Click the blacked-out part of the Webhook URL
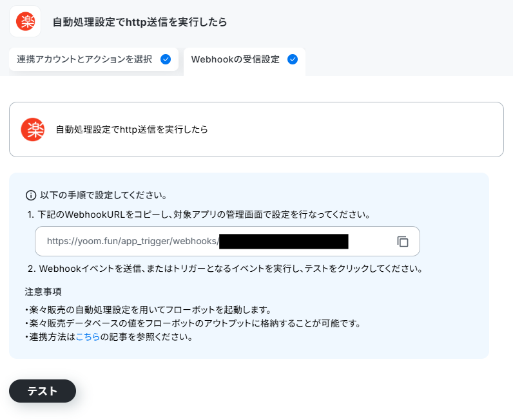Screen dimensions: 513x420 284,242
